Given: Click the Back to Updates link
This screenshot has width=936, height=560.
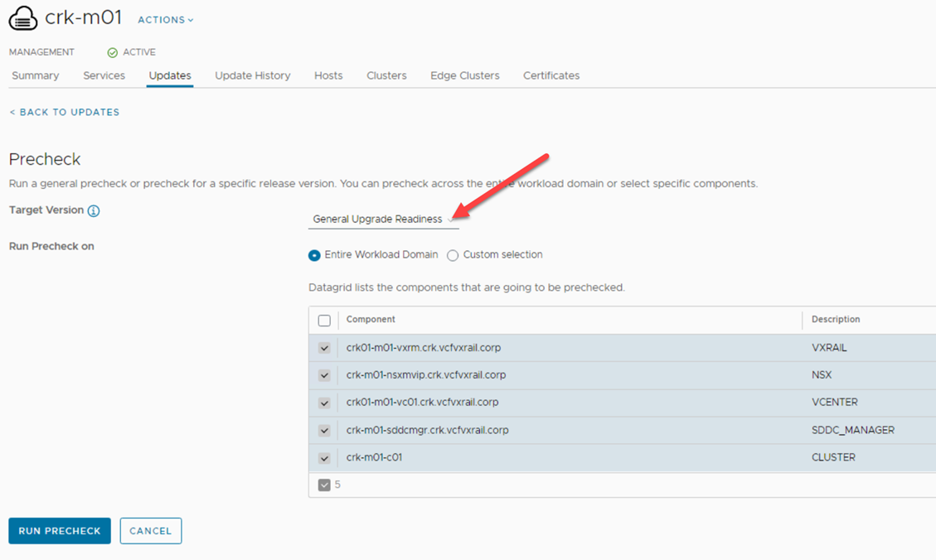Looking at the screenshot, I should [x=64, y=112].
